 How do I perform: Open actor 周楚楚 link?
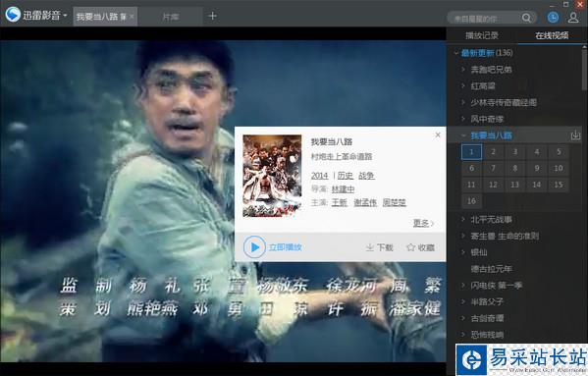[394, 202]
